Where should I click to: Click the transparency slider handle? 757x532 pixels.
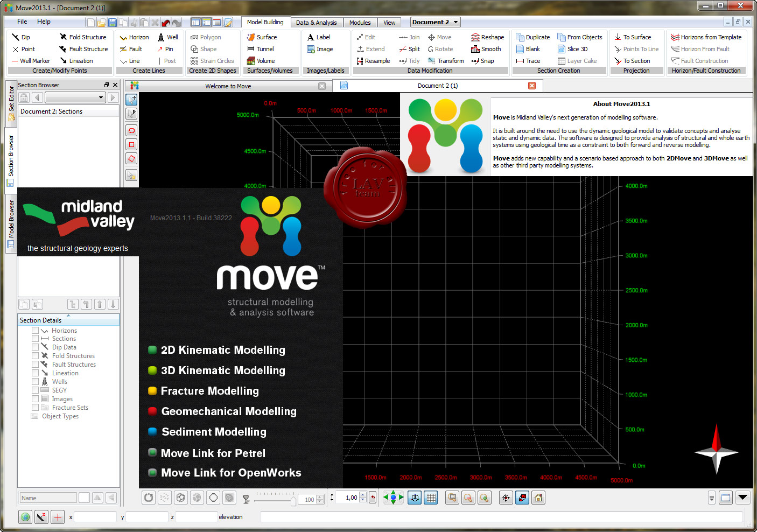tap(293, 501)
